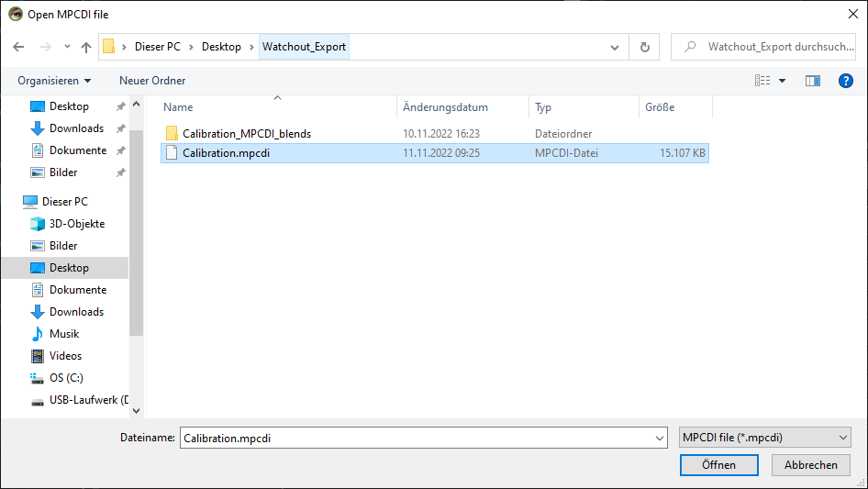Viewport: 868px width, 489px height.
Task: Open the MPCDI file type dropdown
Action: point(765,439)
